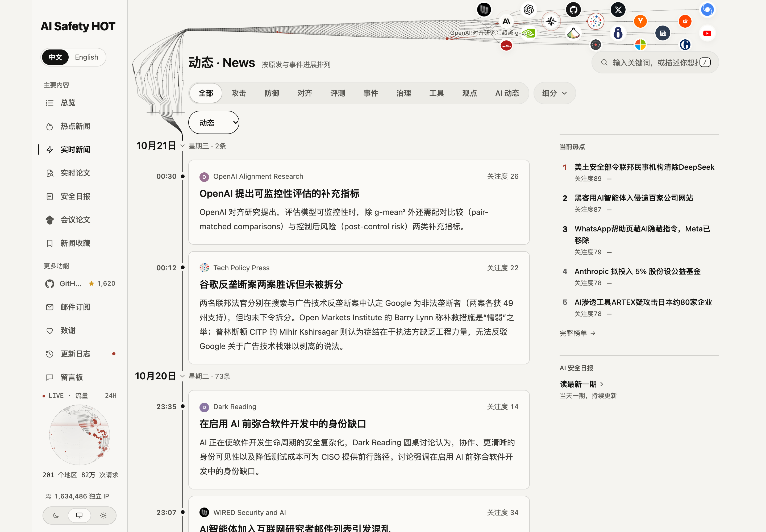
Task: Click the Tech Policy Press dotted-circle icon in the header
Action: 595,21
